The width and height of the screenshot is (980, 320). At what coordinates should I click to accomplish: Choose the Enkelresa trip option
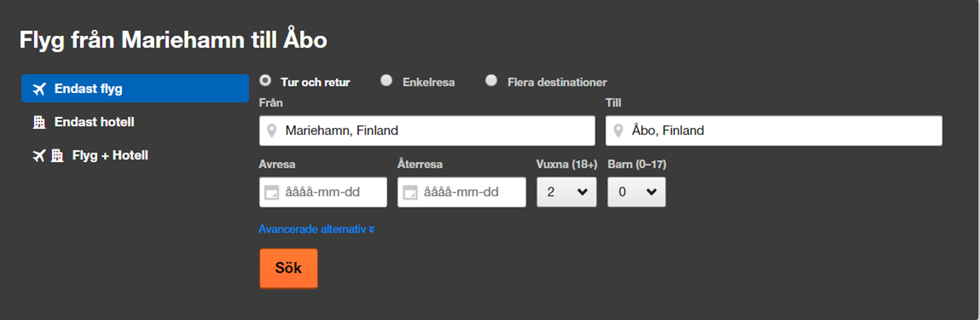coord(386,81)
